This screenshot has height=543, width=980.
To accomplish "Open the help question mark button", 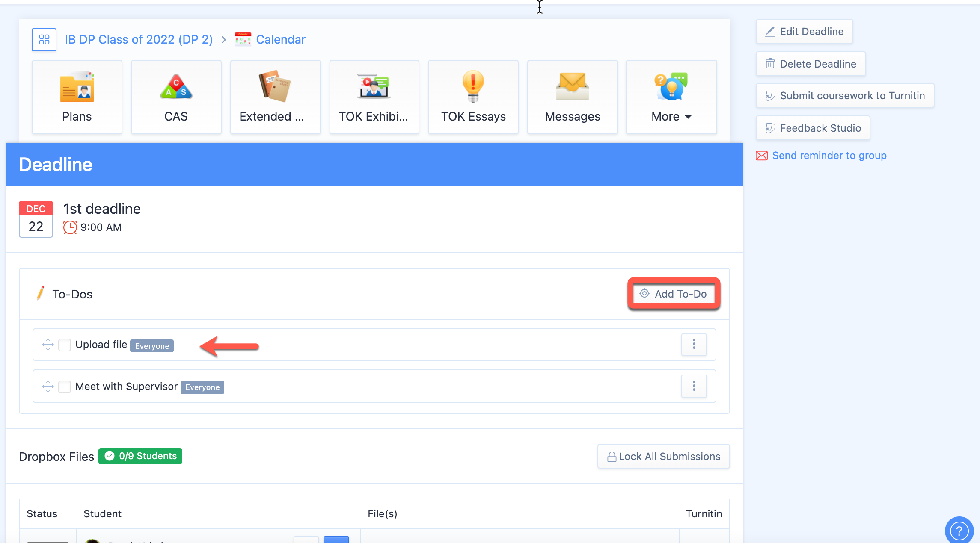I will pos(959,531).
